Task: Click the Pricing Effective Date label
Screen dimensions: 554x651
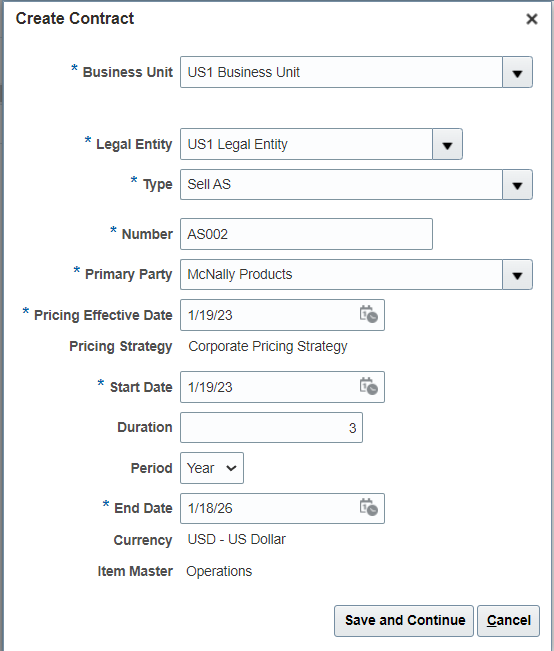Action: tap(103, 315)
